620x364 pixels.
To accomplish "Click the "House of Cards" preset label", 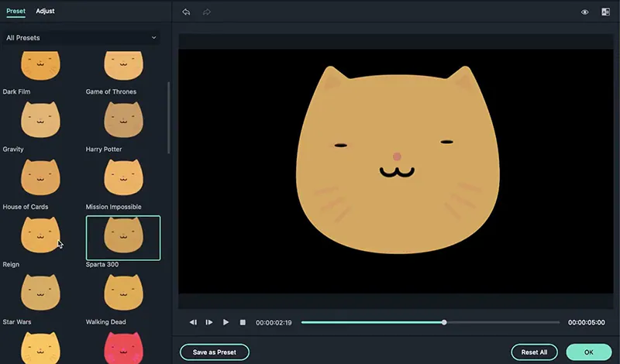I will pos(26,207).
